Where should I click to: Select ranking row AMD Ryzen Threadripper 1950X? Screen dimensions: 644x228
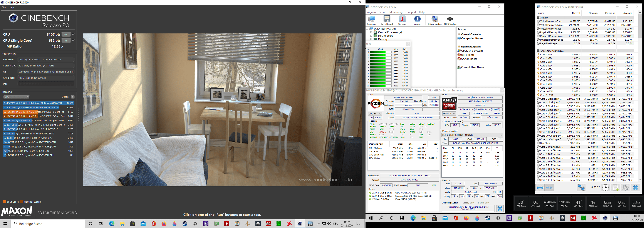coord(39,121)
